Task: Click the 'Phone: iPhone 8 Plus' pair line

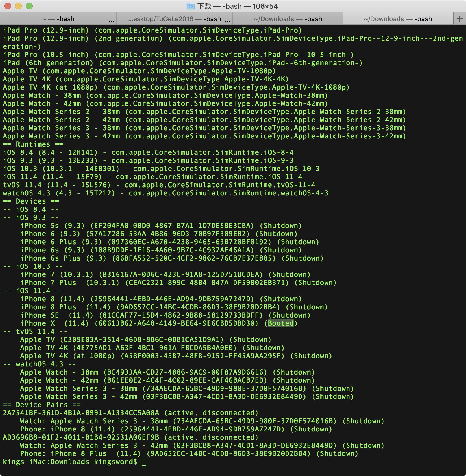Action: tap(189, 453)
